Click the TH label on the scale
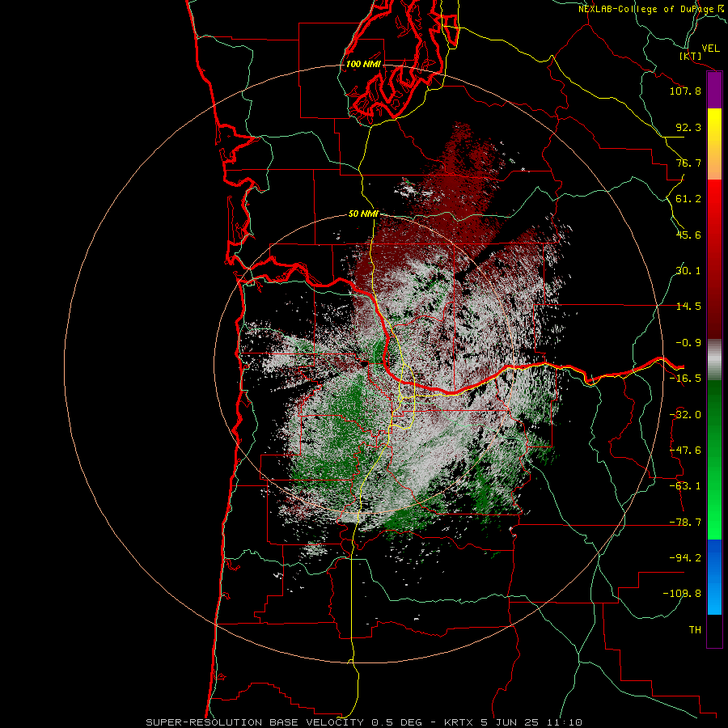Image resolution: width=728 pixels, height=728 pixels. tap(695, 630)
